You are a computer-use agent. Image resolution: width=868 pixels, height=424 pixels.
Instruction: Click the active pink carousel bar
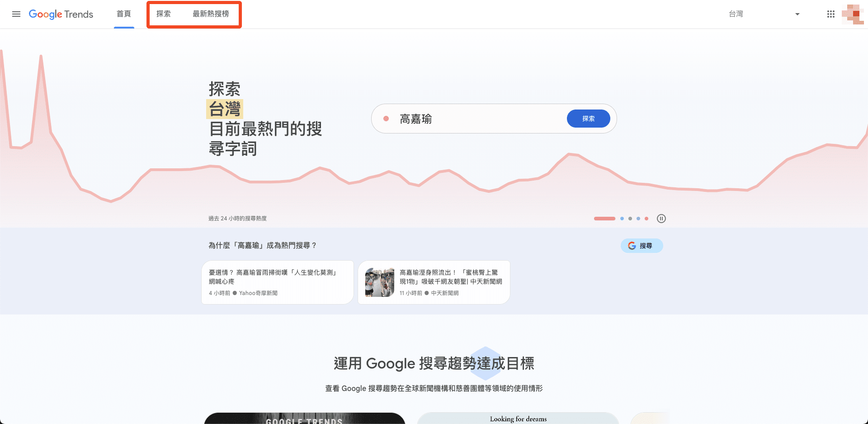[x=604, y=219]
